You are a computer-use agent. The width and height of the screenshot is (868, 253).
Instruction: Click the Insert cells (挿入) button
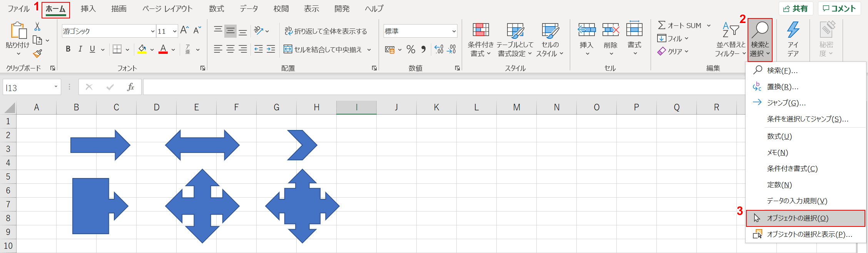[587, 40]
